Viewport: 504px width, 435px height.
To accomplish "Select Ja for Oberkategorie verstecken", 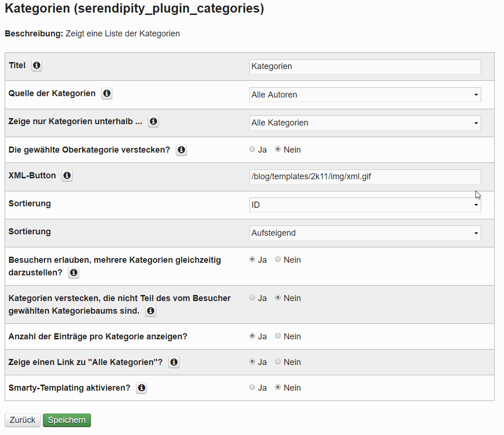I will pyautogui.click(x=252, y=150).
